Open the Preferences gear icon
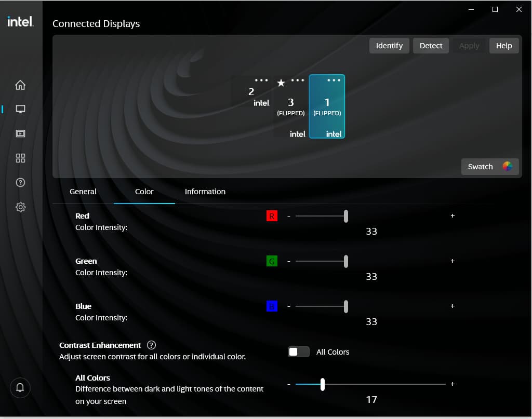This screenshot has width=532, height=419. [x=20, y=207]
